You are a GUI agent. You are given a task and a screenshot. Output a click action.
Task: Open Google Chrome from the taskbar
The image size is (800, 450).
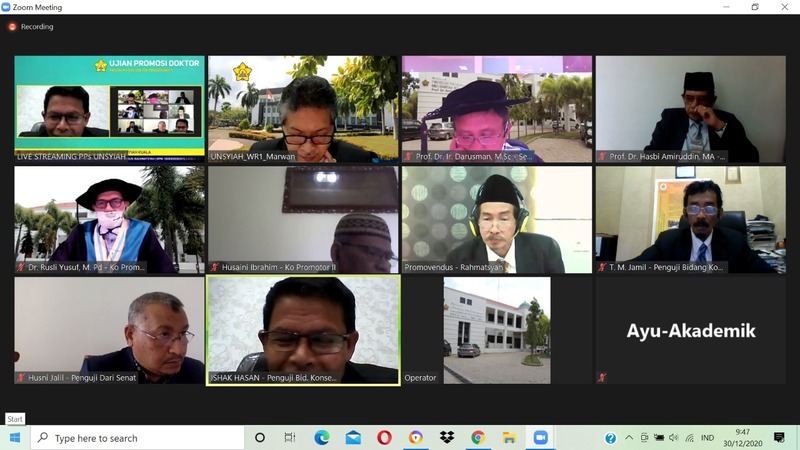point(478,438)
